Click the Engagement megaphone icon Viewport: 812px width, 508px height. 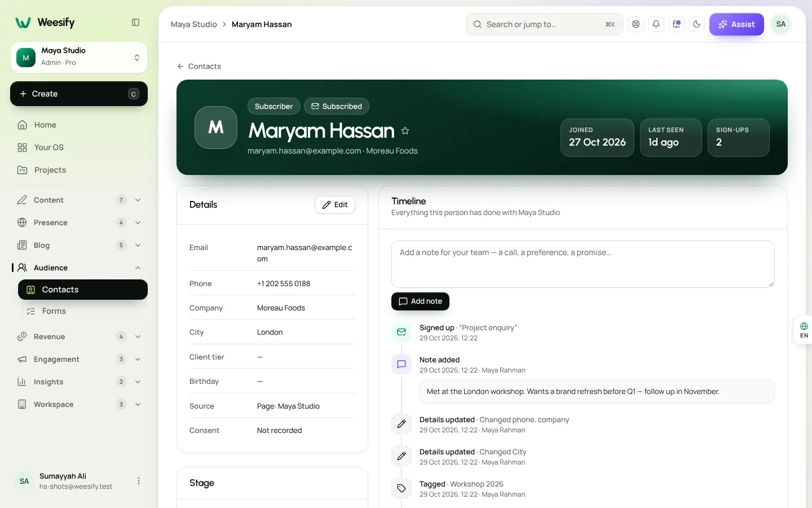[22, 359]
